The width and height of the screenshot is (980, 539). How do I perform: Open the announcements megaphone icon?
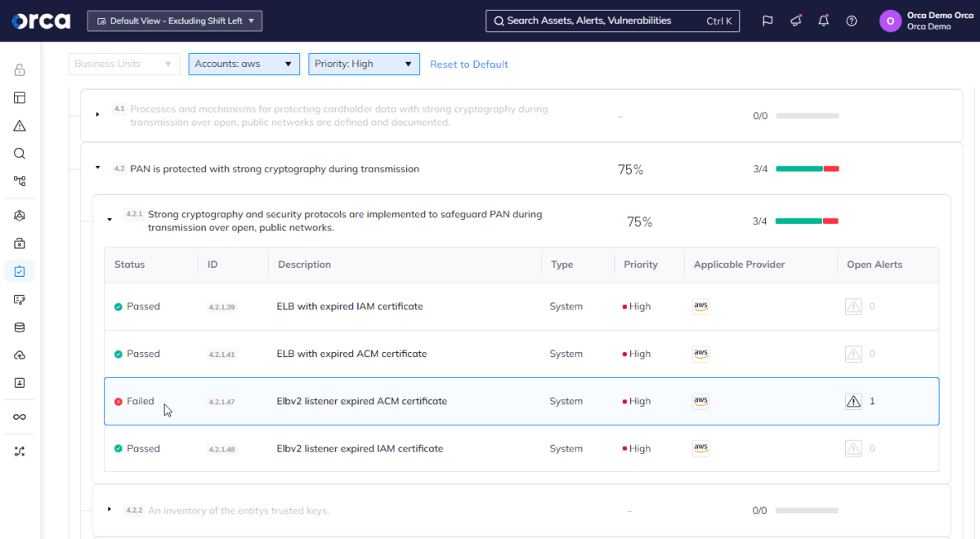point(795,20)
